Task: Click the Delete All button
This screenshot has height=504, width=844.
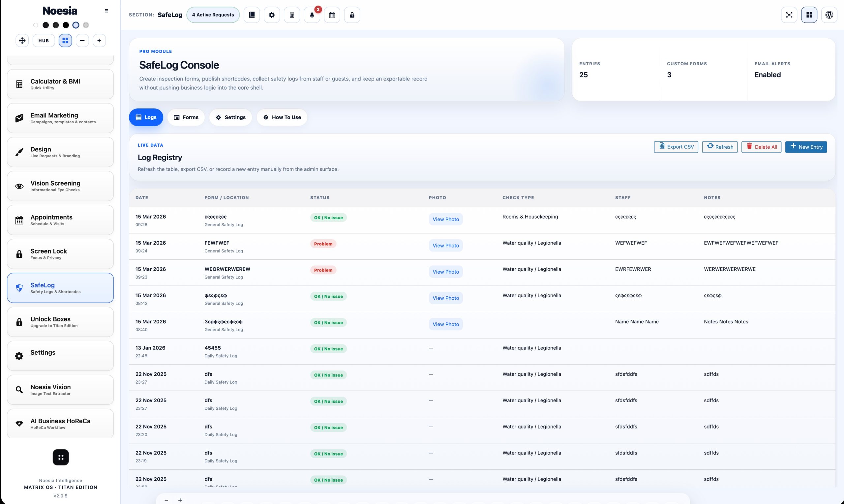Action: (761, 147)
